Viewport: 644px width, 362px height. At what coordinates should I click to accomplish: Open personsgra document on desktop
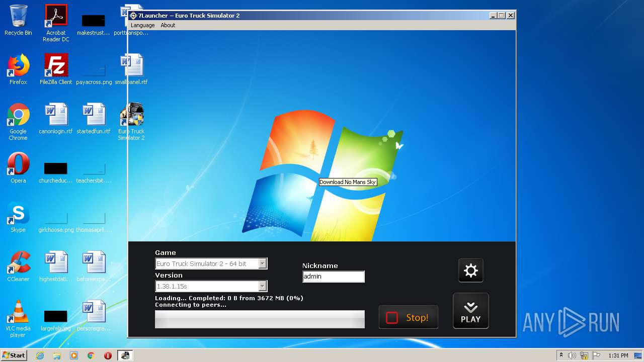[94, 316]
